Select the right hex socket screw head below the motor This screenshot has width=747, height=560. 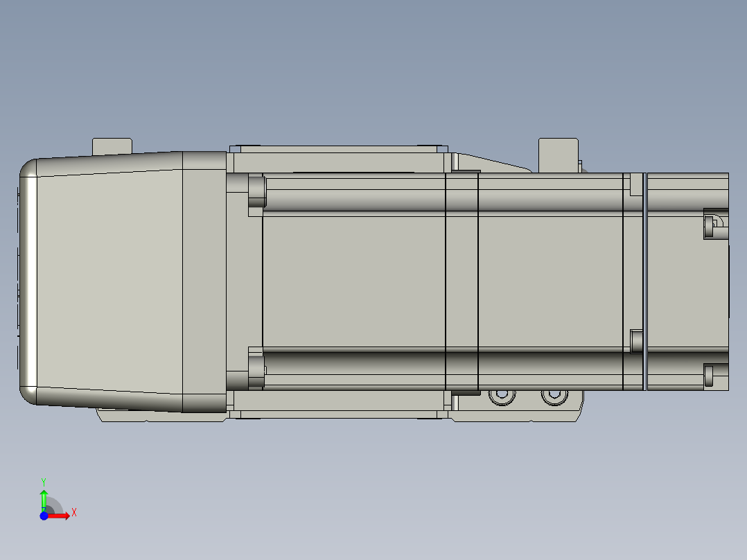click(x=554, y=398)
